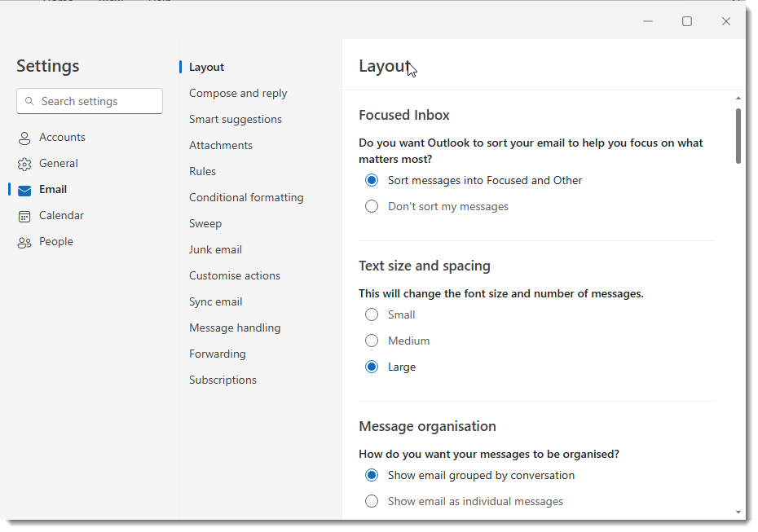Go to the Sweep settings page
The image size is (758, 532).
(205, 223)
